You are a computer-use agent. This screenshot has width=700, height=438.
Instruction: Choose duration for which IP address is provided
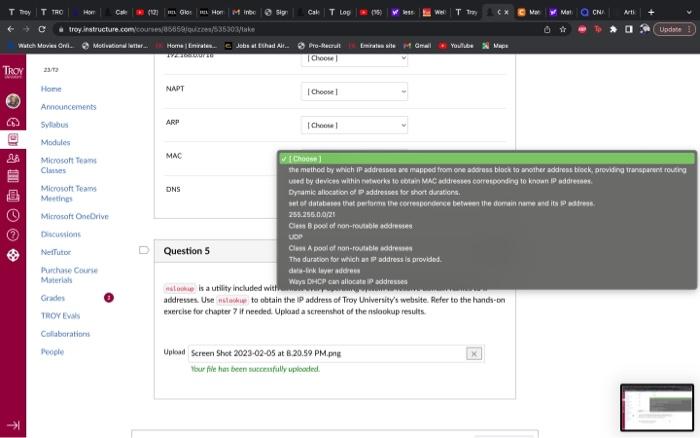pyautogui.click(x=487, y=259)
